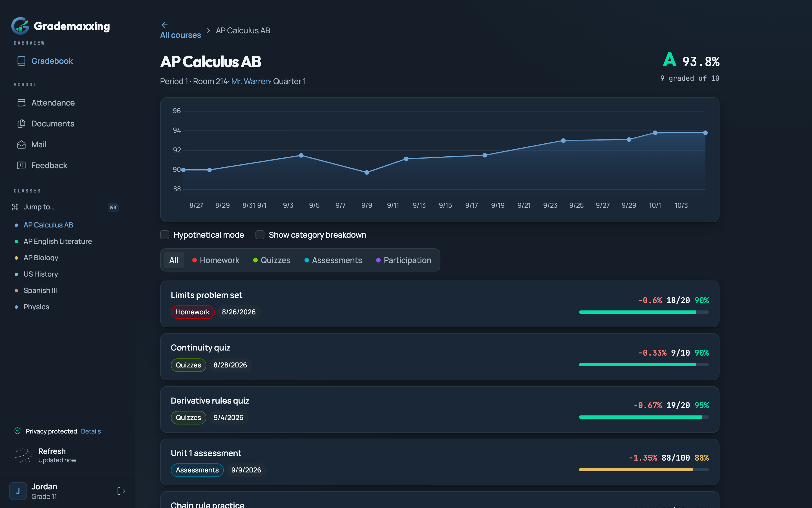Click the Unit 1 assessment yellow progress bar
Viewport: 812px width, 508px height.
(x=644, y=470)
